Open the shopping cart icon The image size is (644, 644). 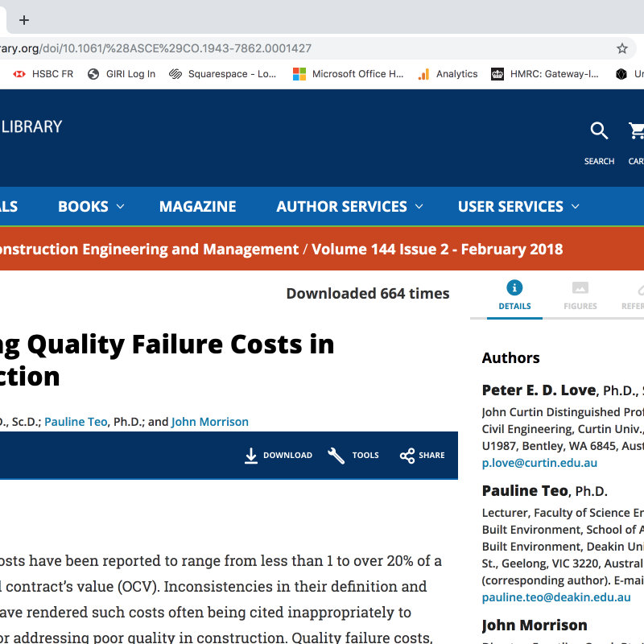coord(636,131)
